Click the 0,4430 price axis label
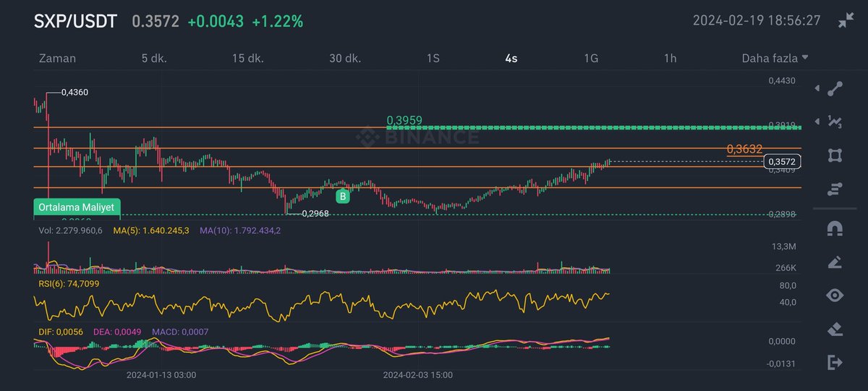 (x=782, y=81)
